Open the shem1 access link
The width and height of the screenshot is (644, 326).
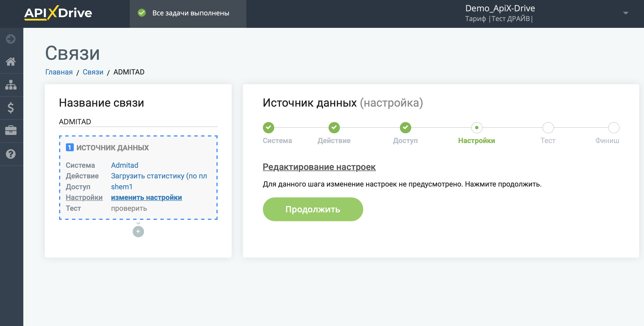122,187
